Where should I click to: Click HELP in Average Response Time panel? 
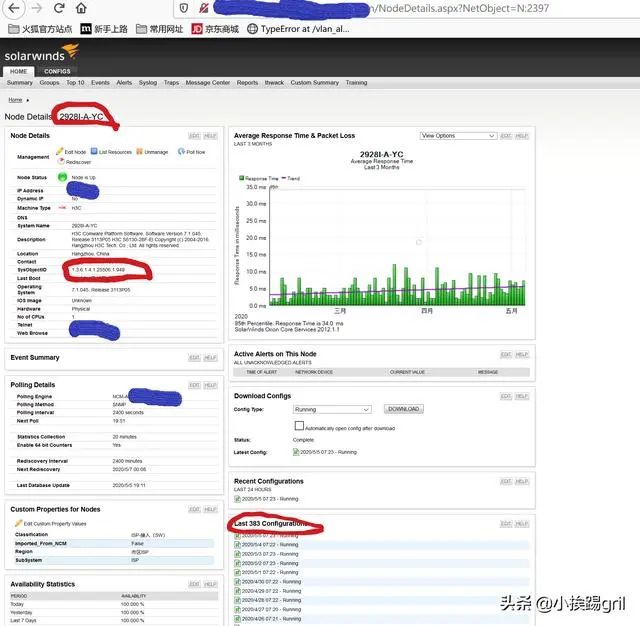(522, 136)
